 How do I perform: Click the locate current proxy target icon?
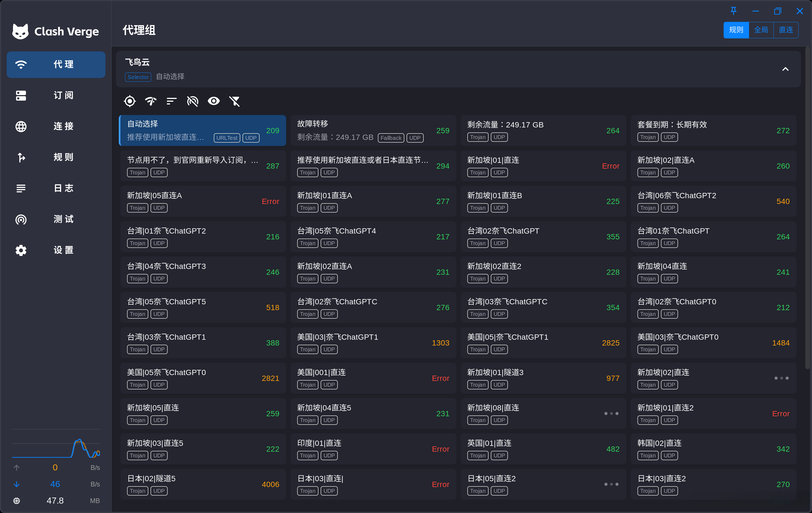click(130, 101)
